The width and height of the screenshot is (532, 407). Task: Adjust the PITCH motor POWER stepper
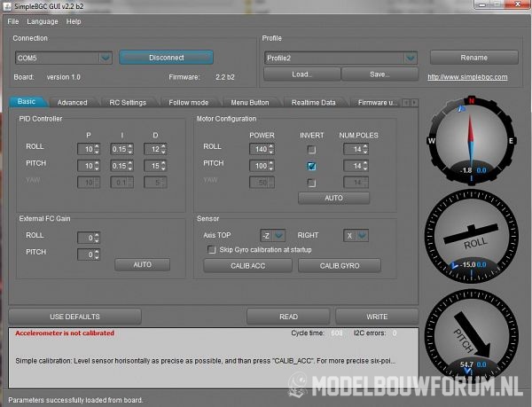pos(271,166)
